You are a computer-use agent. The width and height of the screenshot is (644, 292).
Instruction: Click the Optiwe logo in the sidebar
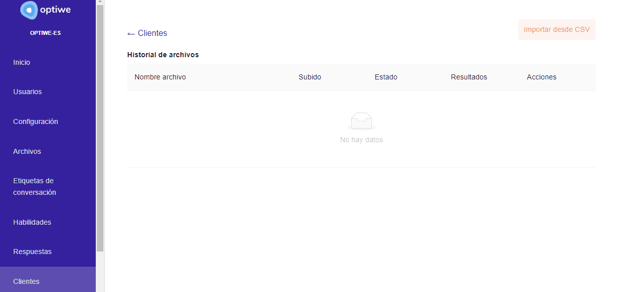tap(45, 10)
